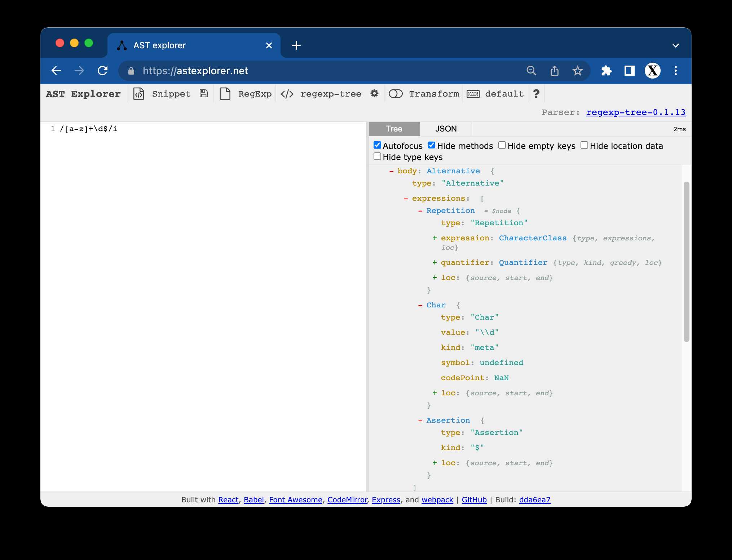Open parser settings gear icon
732x560 pixels.
point(374,94)
